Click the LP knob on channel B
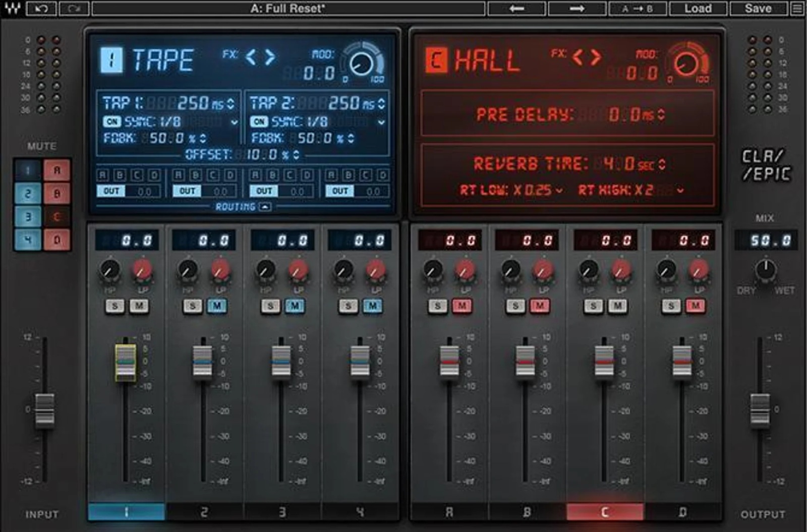Screen dimensions: 807x532 (543, 271)
